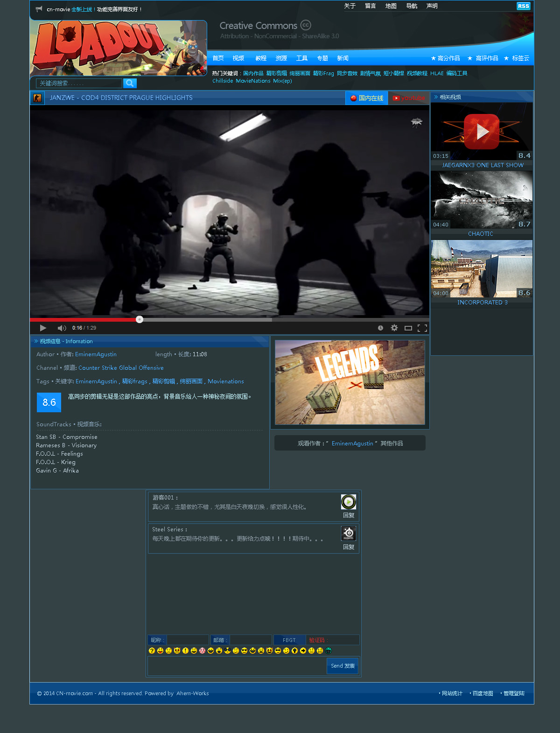Click the LEGENDS promo image
Viewport: 560px width, 733px height.
point(350,382)
